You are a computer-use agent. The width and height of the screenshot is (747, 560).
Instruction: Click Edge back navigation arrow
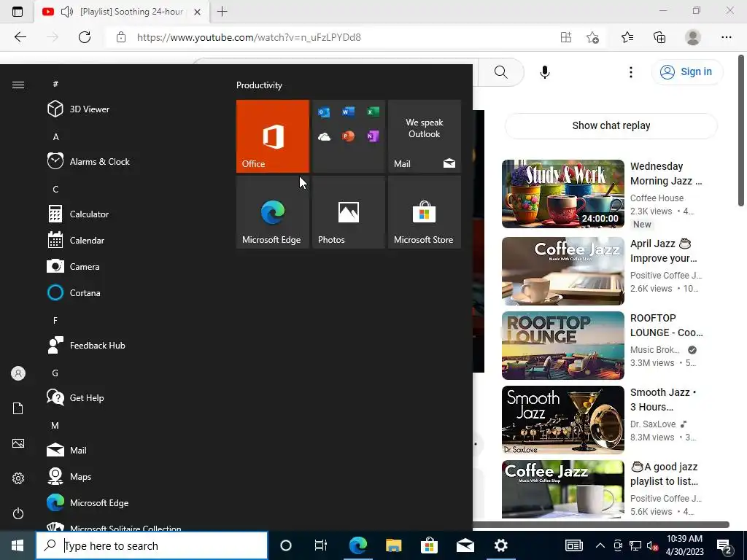tap(20, 37)
